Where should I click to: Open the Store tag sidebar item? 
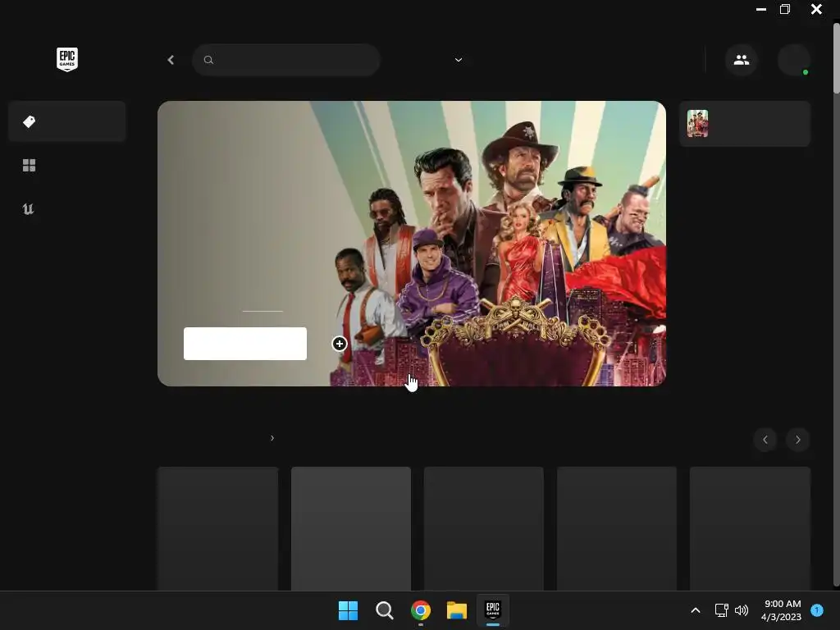click(66, 121)
